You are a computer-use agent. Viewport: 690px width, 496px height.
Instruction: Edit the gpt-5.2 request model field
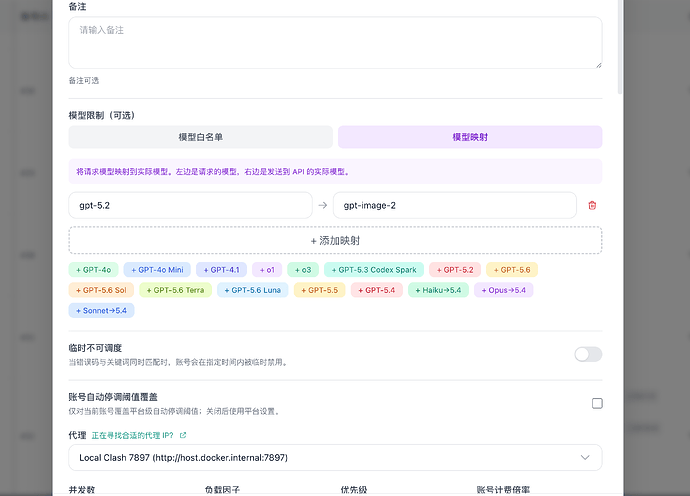click(191, 206)
